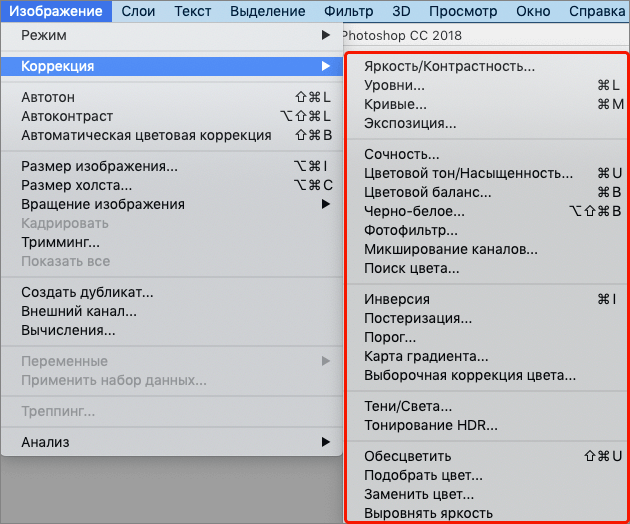
Task: Open the Выделение menu
Action: (268, 11)
